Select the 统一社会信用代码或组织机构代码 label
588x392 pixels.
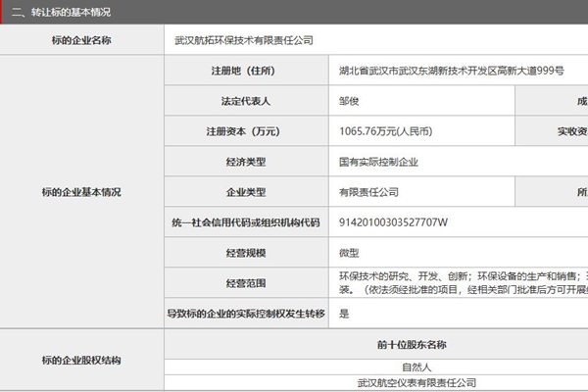coord(244,222)
